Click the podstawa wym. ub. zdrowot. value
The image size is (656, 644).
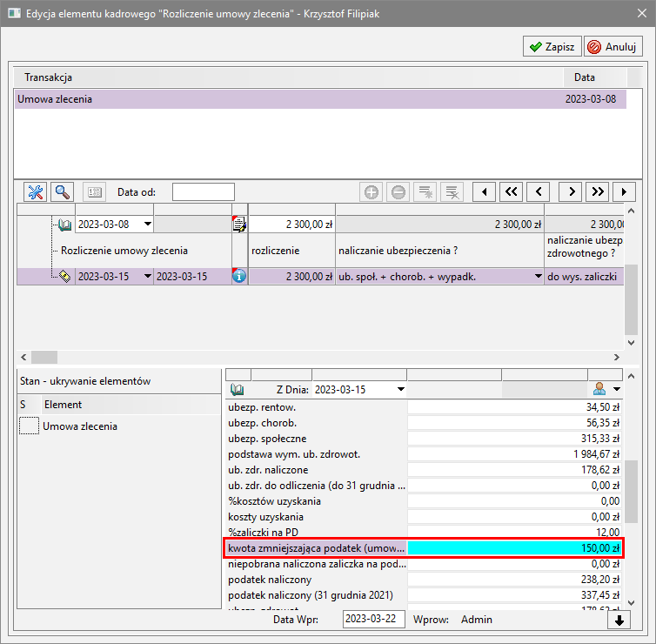click(514, 454)
